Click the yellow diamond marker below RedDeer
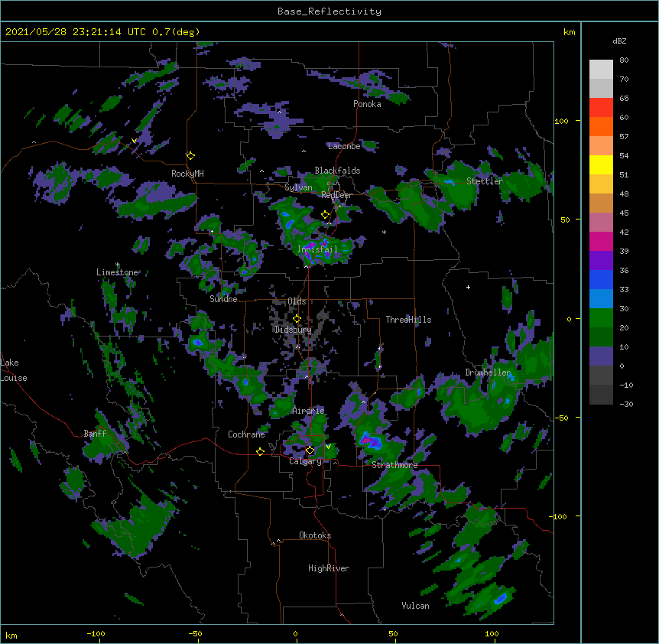 tap(325, 215)
